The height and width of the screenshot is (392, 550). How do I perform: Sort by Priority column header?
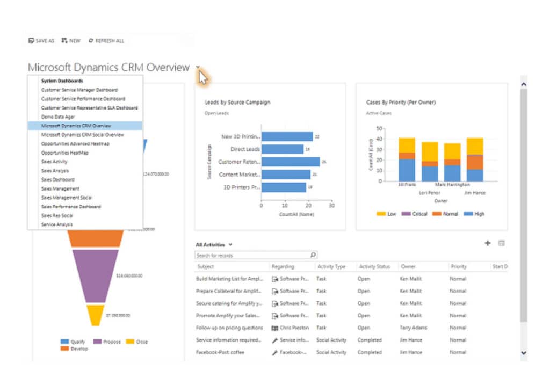pyautogui.click(x=459, y=267)
